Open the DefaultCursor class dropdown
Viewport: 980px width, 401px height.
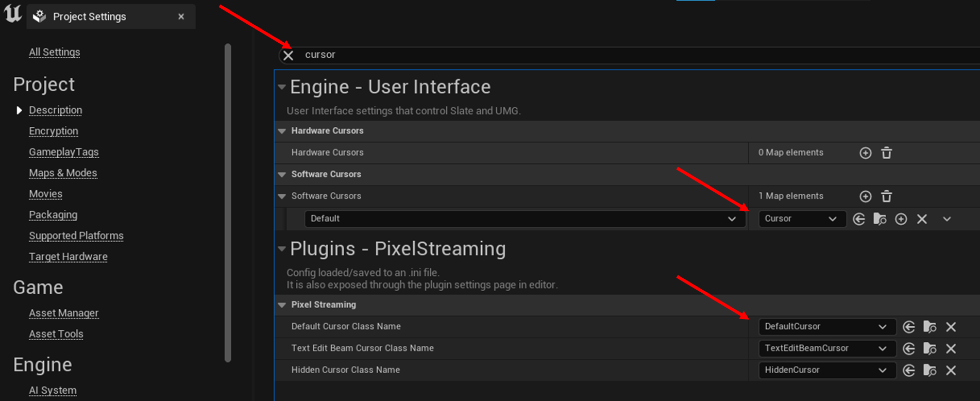pyautogui.click(x=827, y=326)
